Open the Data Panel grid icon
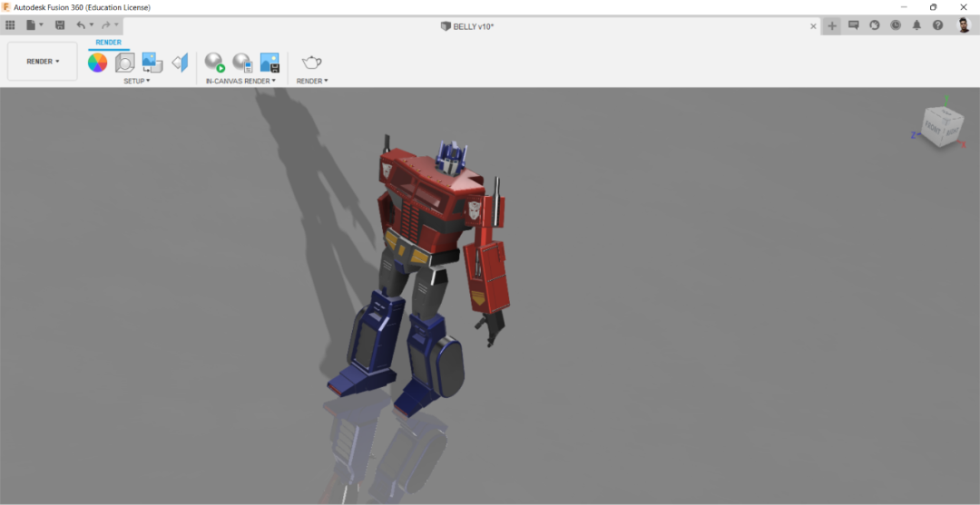Viewport: 980px width, 505px height. coord(10,25)
